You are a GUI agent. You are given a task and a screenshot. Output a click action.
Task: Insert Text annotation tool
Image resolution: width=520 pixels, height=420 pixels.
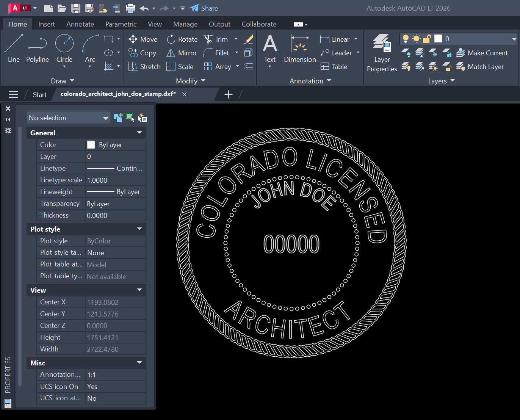[270, 48]
